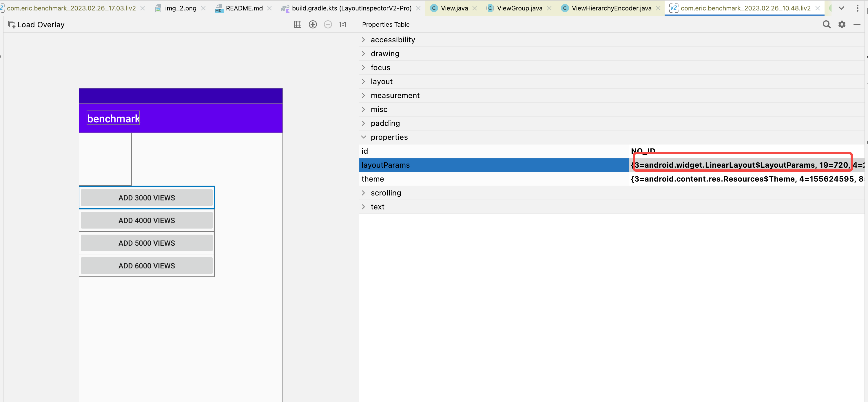Zoom out of the layout preview
Viewport: 868px width, 402px height.
[327, 24]
